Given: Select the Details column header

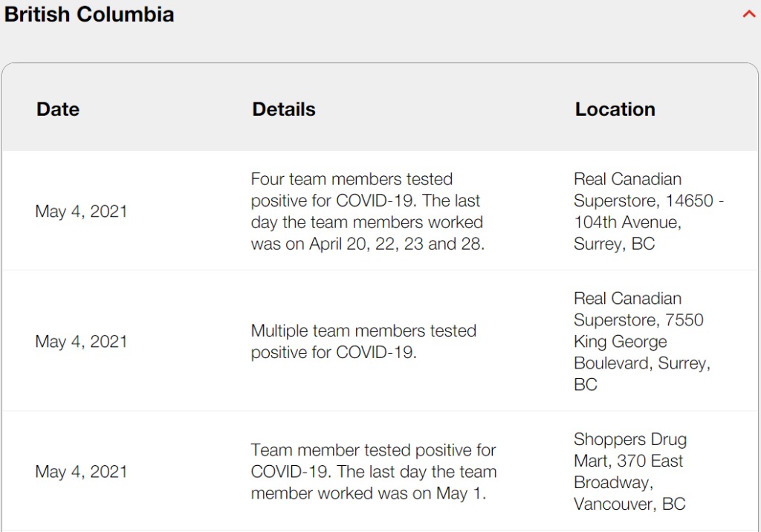Looking at the screenshot, I should (283, 109).
